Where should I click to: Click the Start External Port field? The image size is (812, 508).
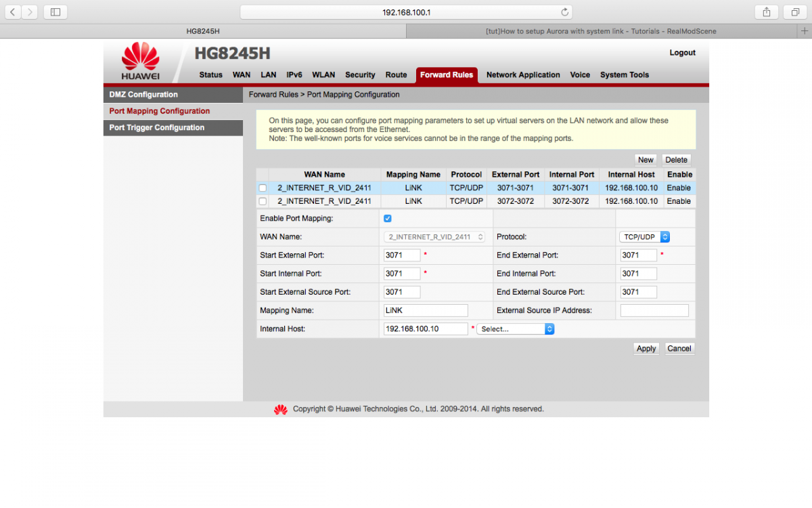pyautogui.click(x=402, y=255)
